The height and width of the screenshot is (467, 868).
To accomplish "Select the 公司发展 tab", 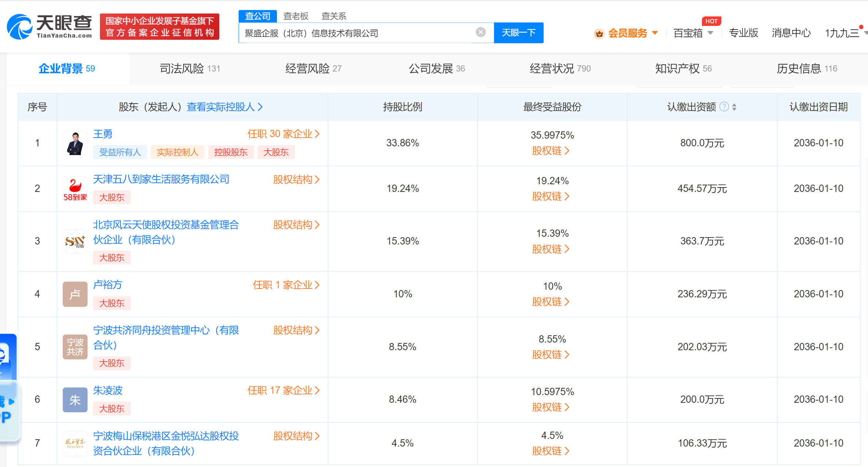I will 437,69.
